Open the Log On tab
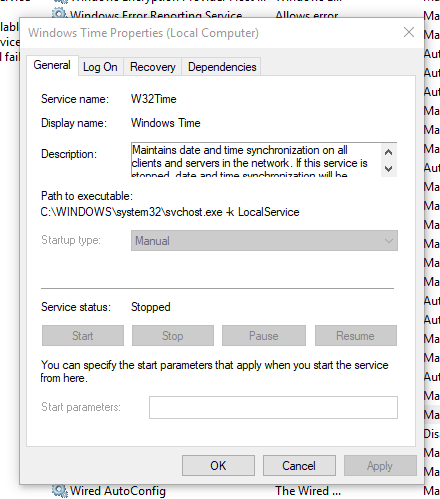Image resolution: width=440 pixels, height=499 pixels. (100, 67)
